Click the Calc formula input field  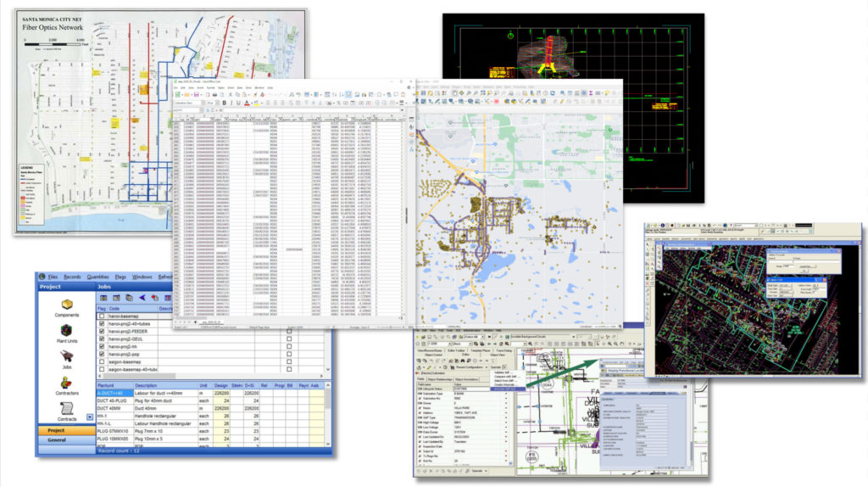point(312,110)
